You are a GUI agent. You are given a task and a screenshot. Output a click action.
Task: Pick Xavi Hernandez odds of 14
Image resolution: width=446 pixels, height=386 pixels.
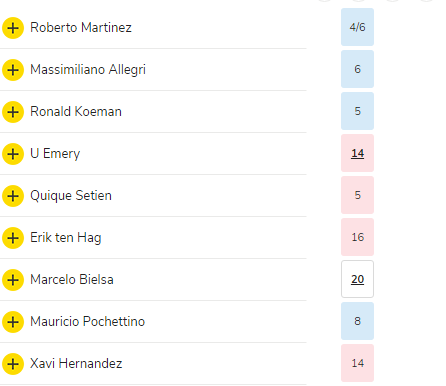pos(357,363)
